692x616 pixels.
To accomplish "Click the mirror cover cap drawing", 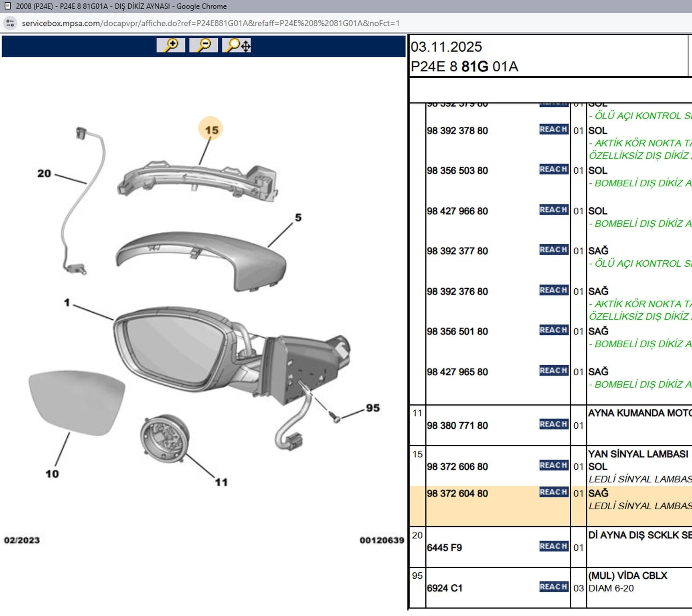I will [x=201, y=261].
